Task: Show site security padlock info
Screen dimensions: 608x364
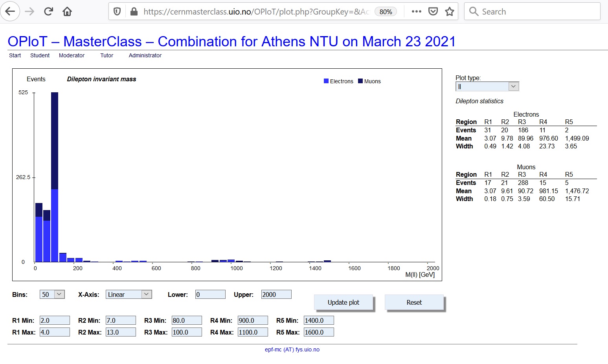Action: pyautogui.click(x=134, y=12)
